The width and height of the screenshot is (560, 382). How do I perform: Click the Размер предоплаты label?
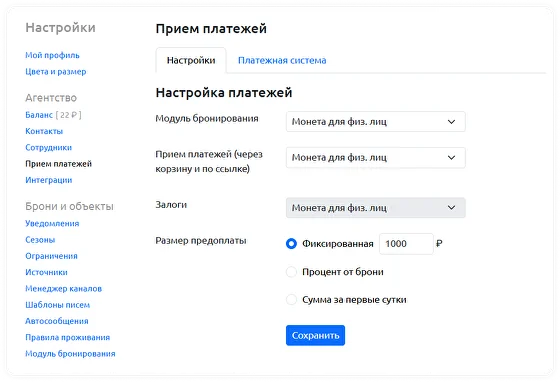201,241
